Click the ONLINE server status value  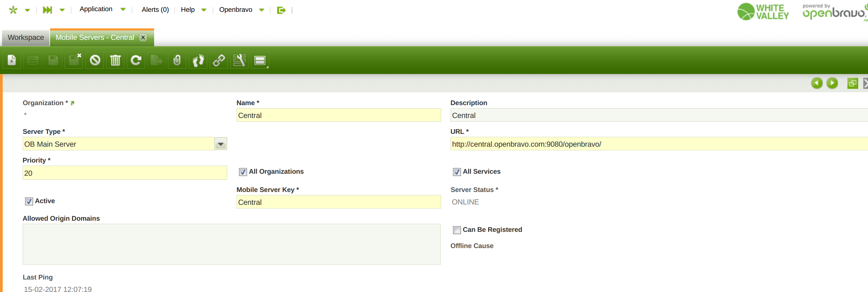[465, 202]
